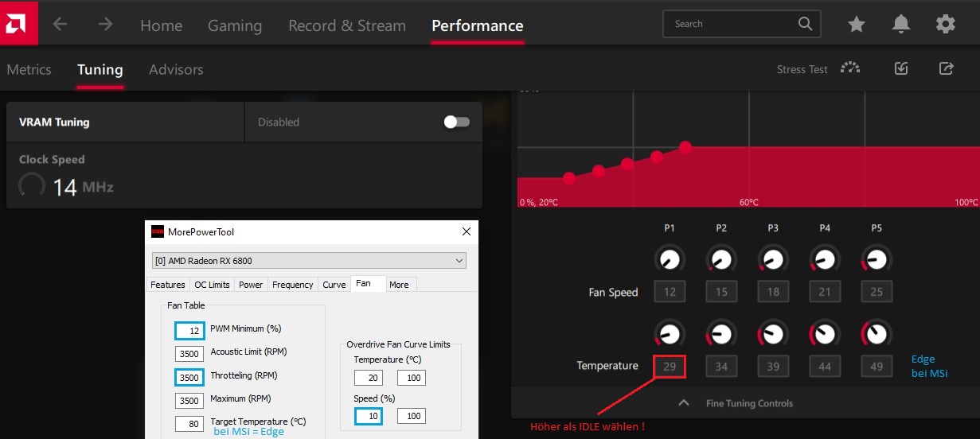Screen dimensions: 980x439
Task: Open the AMD Radeon RX 6800 dropdown
Action: (x=309, y=261)
